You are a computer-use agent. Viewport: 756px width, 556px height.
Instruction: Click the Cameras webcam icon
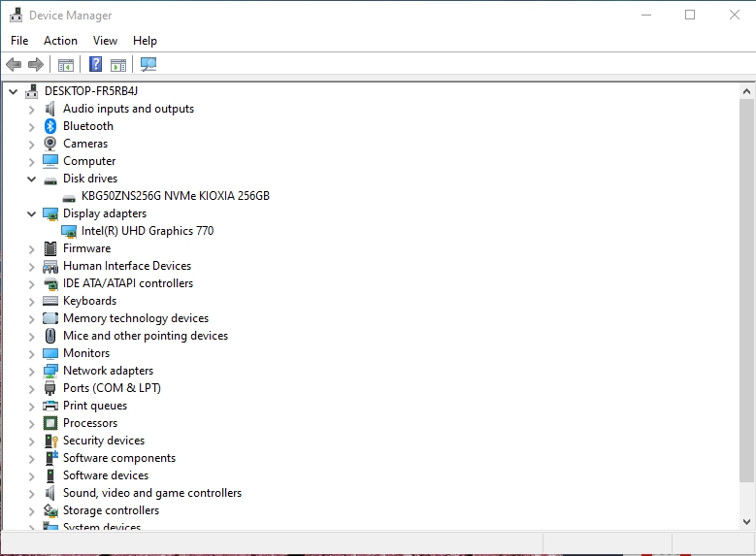pyautogui.click(x=50, y=144)
